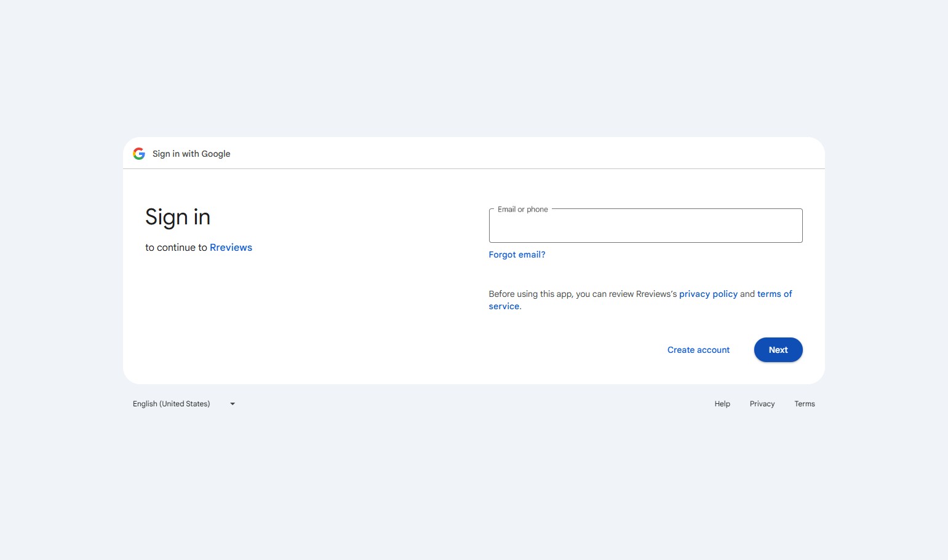Select the Create account button
This screenshot has height=560, width=948.
(x=698, y=350)
